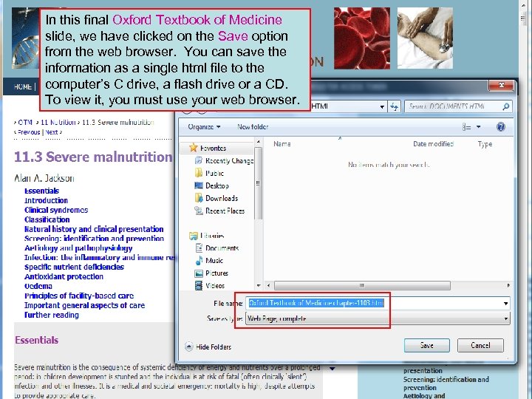Screen dimensions: 532x399
Task: Click 11 Nutrition in the breadcrumb
Action: tap(58, 123)
